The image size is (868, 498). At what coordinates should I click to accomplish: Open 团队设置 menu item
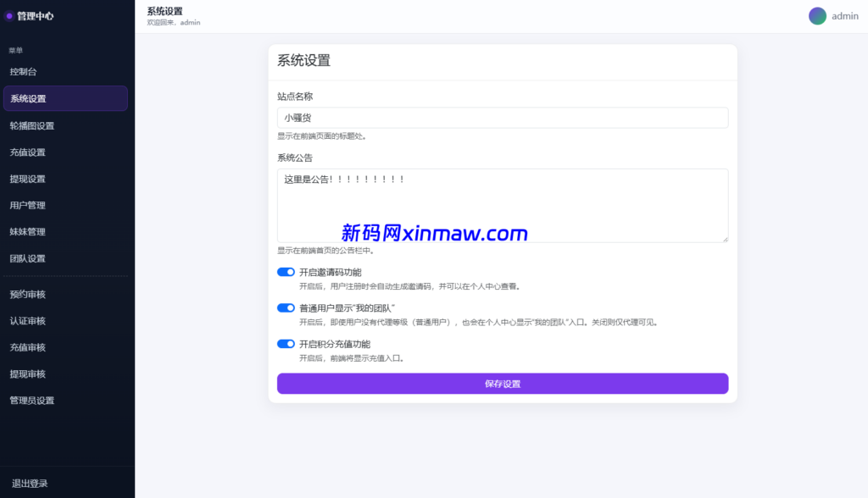(65, 258)
